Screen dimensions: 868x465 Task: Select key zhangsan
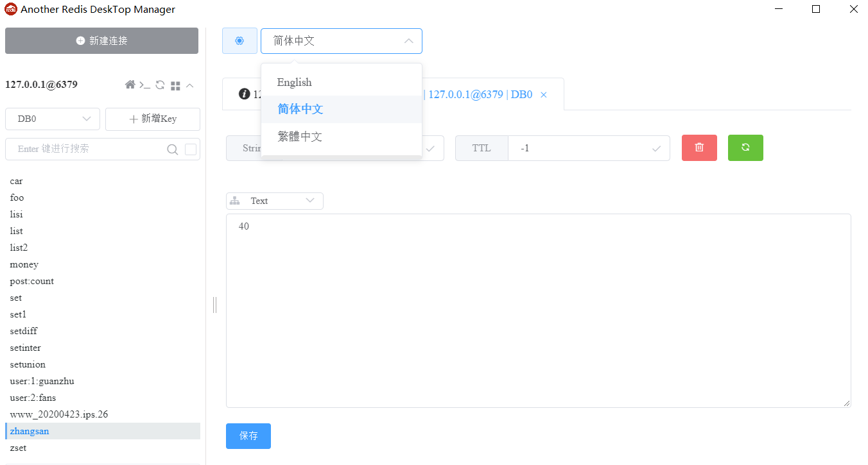pos(103,431)
